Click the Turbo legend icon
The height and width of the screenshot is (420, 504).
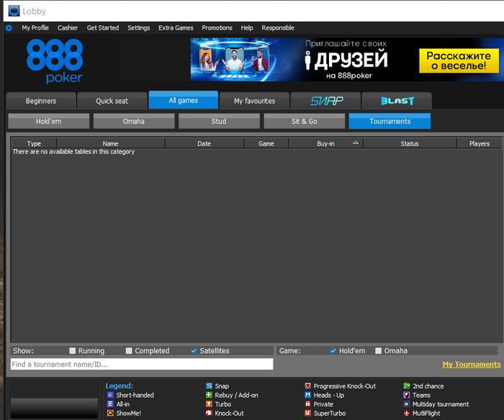(x=209, y=404)
